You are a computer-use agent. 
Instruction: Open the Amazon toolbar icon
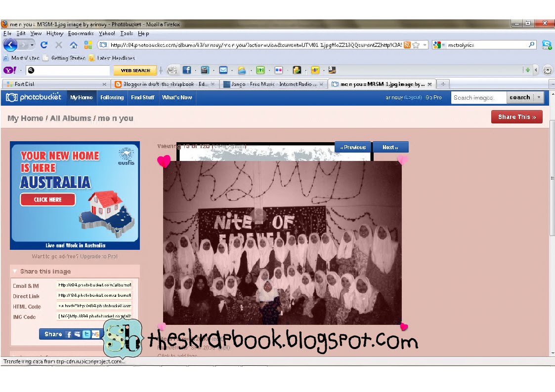pyautogui.click(x=332, y=70)
